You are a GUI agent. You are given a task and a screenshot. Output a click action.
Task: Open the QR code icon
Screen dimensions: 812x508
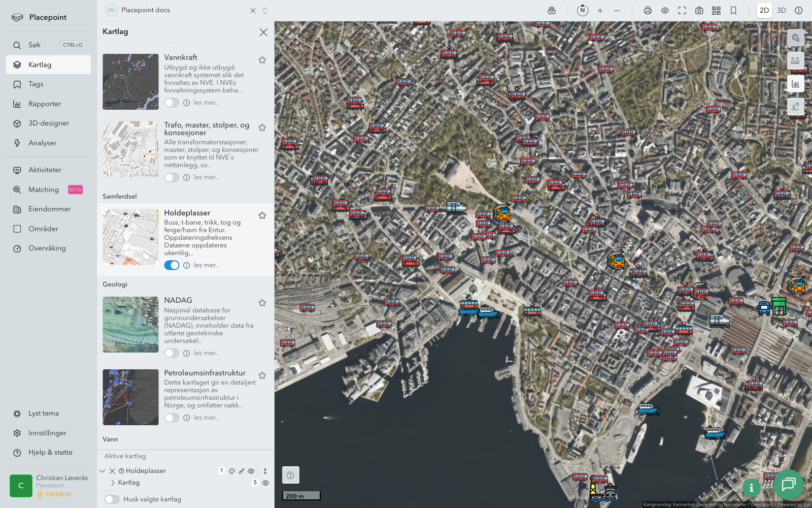pos(716,11)
